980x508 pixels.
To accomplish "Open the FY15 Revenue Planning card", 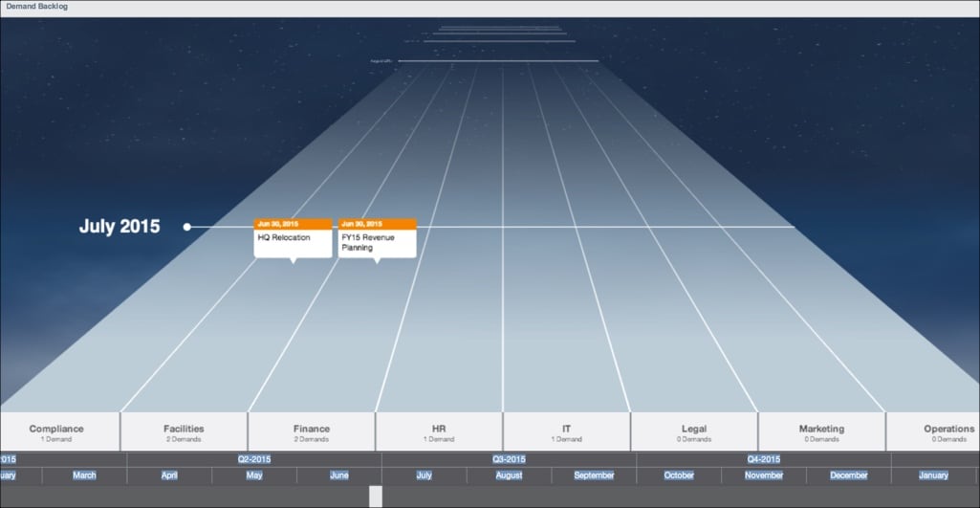I will (x=377, y=237).
